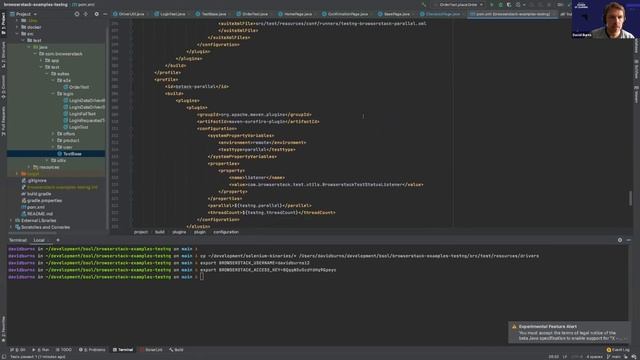Add a new terminal session with plus icon
The width and height of the screenshot is (640, 360).
(x=58, y=240)
